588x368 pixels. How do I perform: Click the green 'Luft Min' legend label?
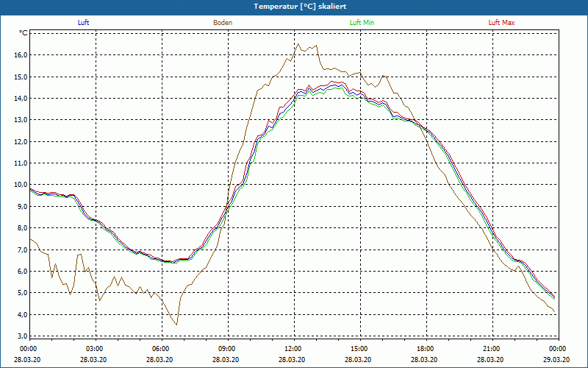[x=362, y=23]
